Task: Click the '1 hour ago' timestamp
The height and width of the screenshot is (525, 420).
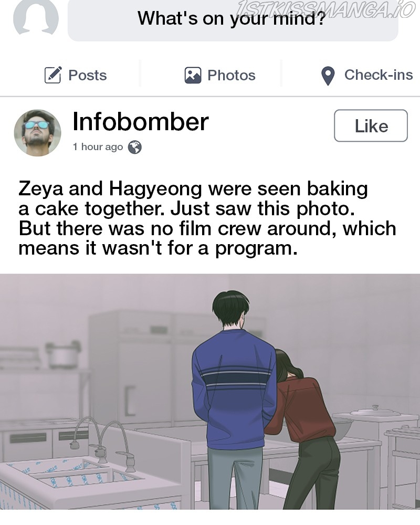Action: (98, 146)
